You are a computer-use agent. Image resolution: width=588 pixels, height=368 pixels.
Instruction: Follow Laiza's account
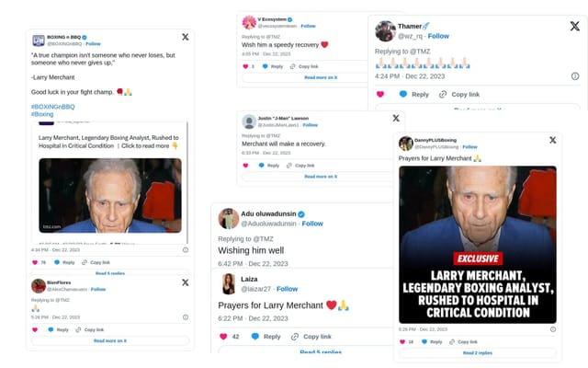pyautogui.click(x=287, y=289)
